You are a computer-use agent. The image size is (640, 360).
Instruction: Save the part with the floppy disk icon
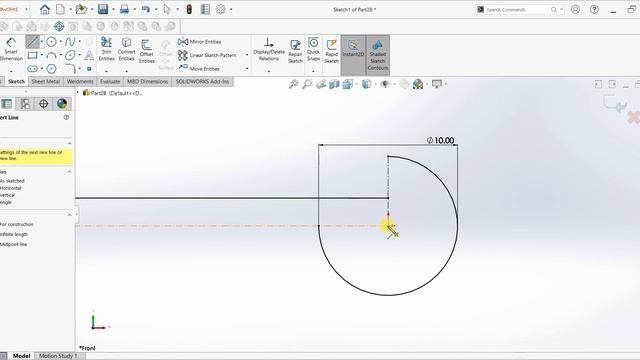pyautogui.click(x=103, y=9)
